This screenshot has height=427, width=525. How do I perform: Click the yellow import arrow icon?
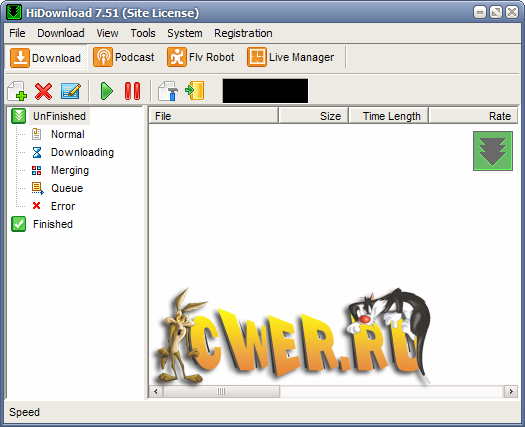[195, 90]
